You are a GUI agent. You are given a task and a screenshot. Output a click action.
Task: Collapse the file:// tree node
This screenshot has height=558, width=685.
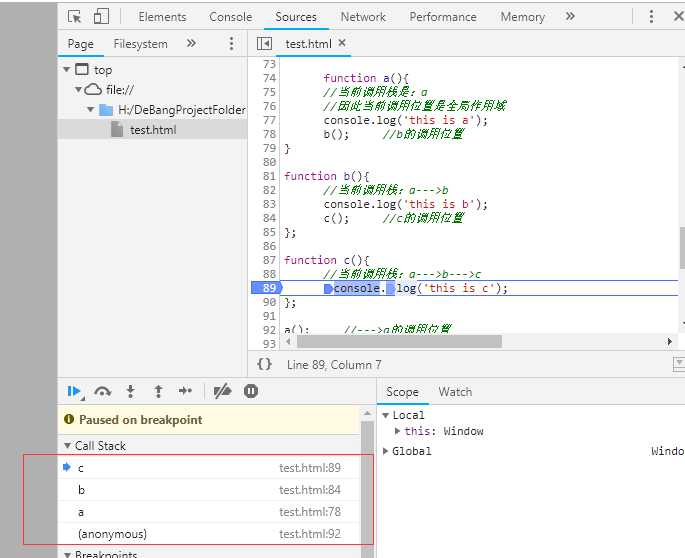pyautogui.click(x=78, y=90)
